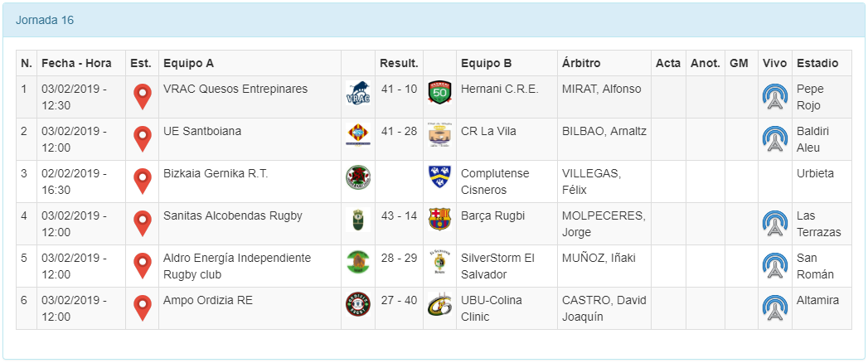Click the 41 - 10 match result
This screenshot has width=868, height=363.
399,89
